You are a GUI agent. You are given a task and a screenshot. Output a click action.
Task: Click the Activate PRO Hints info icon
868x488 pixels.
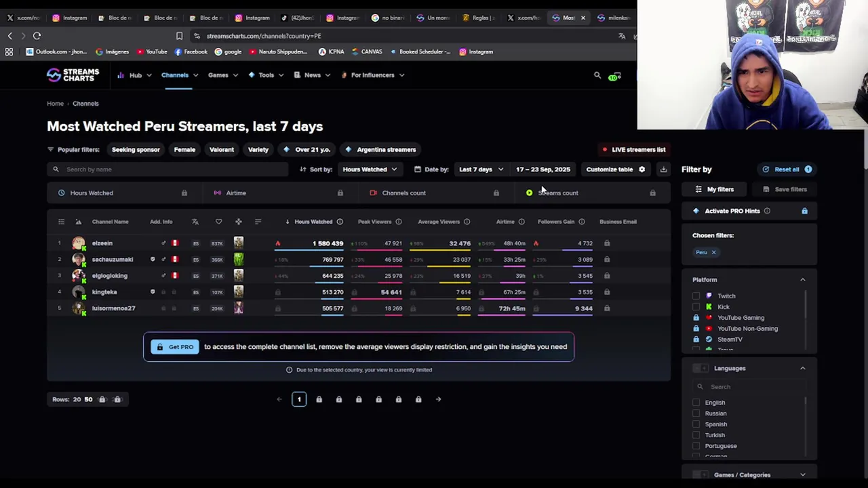pos(767,211)
